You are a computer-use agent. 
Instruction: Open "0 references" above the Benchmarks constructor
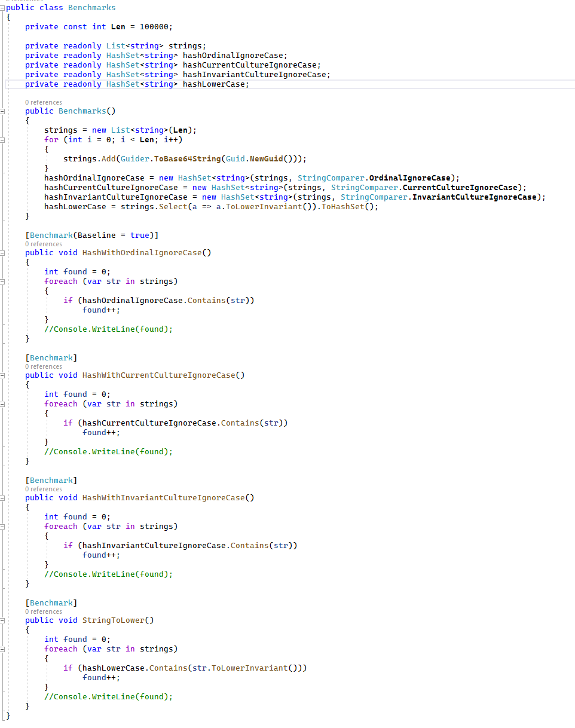tap(43, 103)
